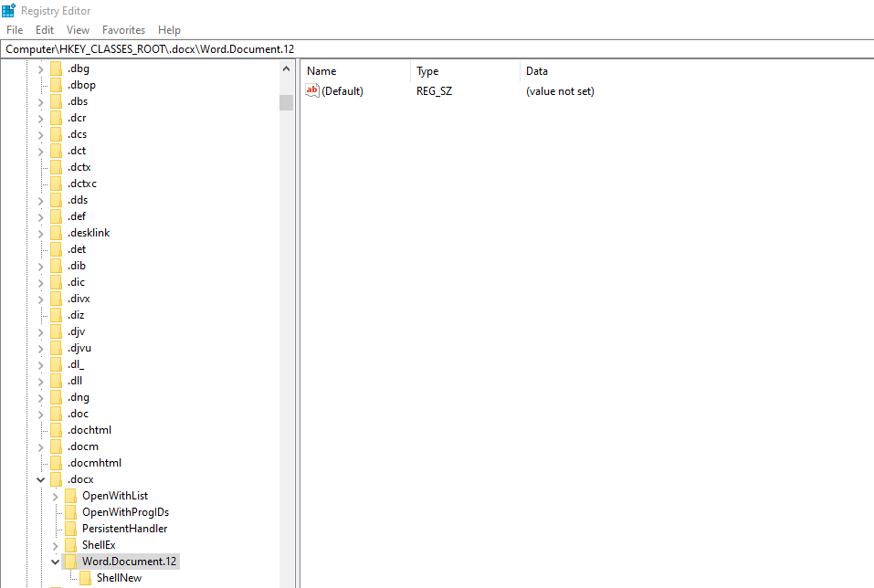Screen dimensions: 874x588
Task: Select the .dic folder icon
Action: click(56, 282)
